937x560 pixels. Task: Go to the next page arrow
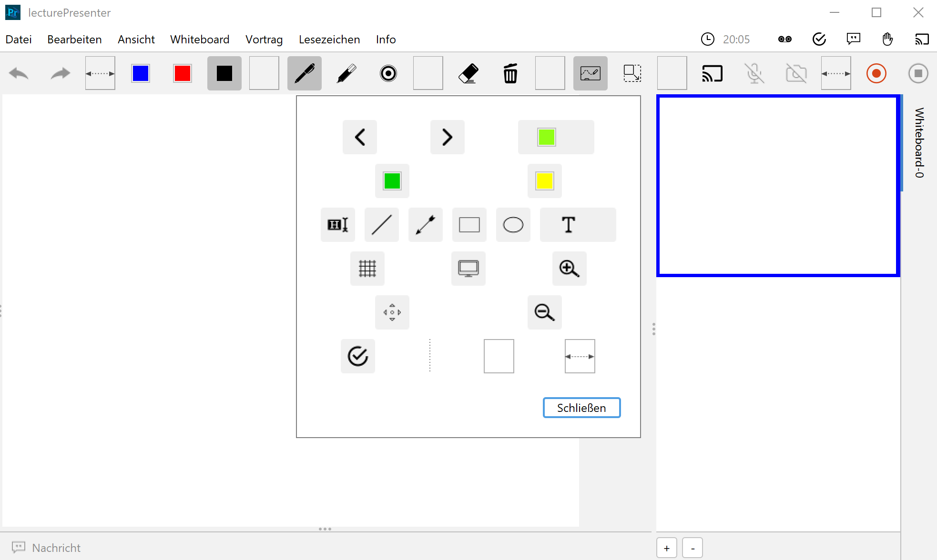[447, 137]
